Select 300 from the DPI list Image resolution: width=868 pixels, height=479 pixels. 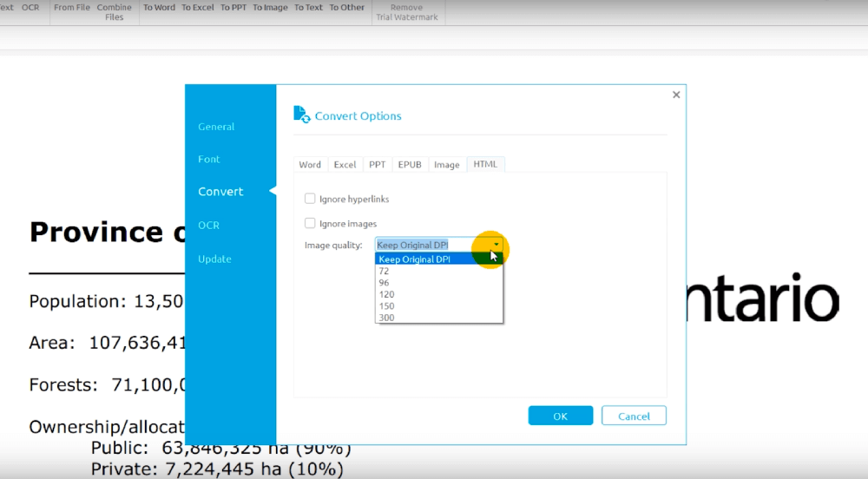point(386,318)
